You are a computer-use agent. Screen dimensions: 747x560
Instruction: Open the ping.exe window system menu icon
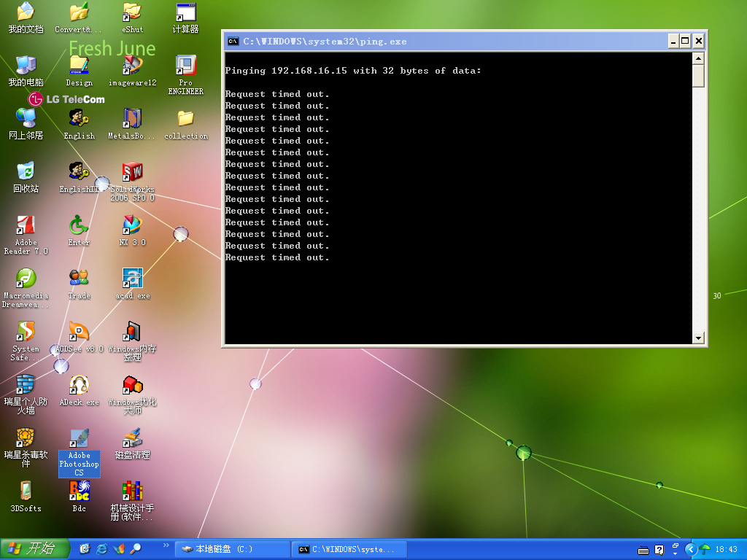point(233,42)
